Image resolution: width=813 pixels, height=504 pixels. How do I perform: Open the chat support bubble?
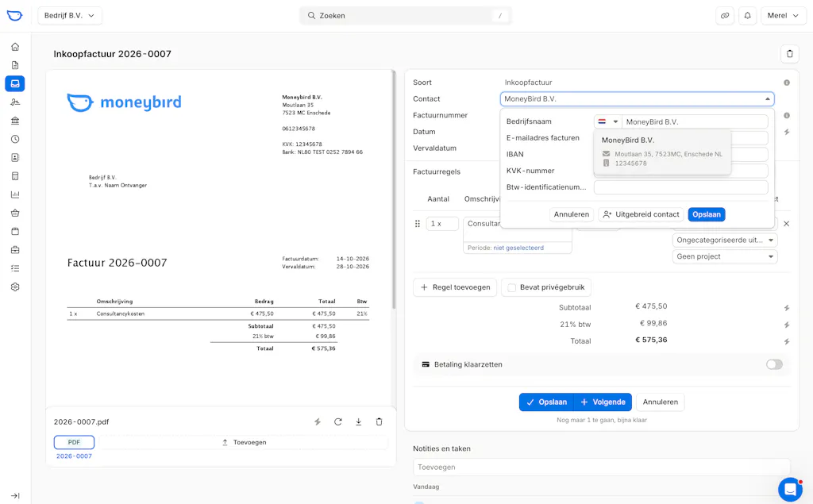(790, 489)
